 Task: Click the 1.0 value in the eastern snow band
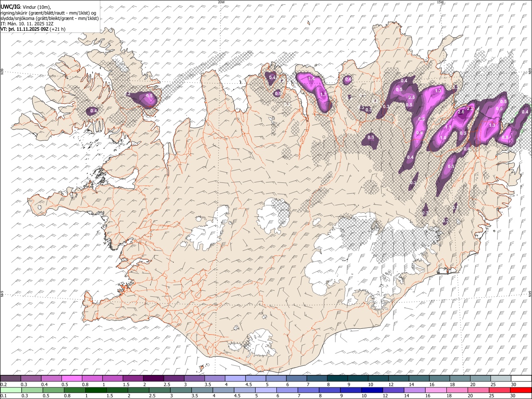[x=443, y=138]
